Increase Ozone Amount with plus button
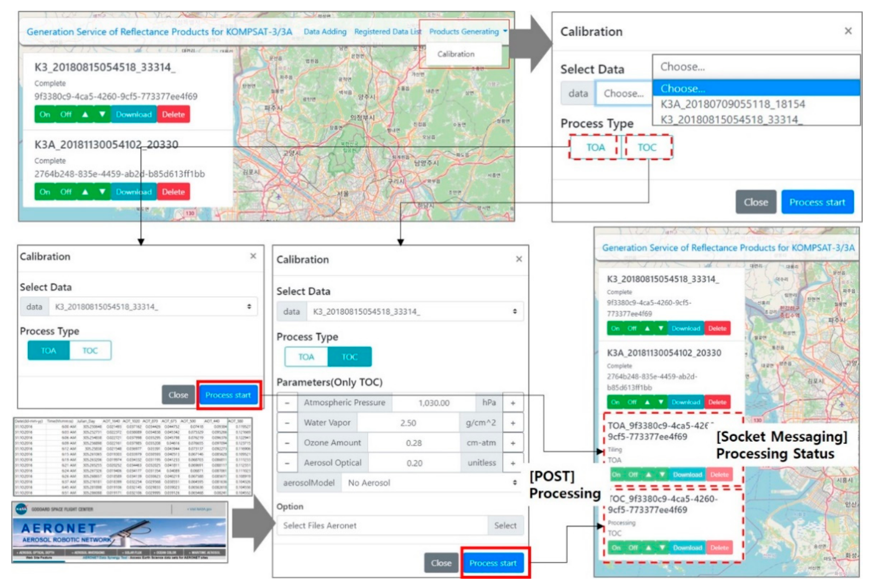Screen dimensions: 874x588 point(513,443)
